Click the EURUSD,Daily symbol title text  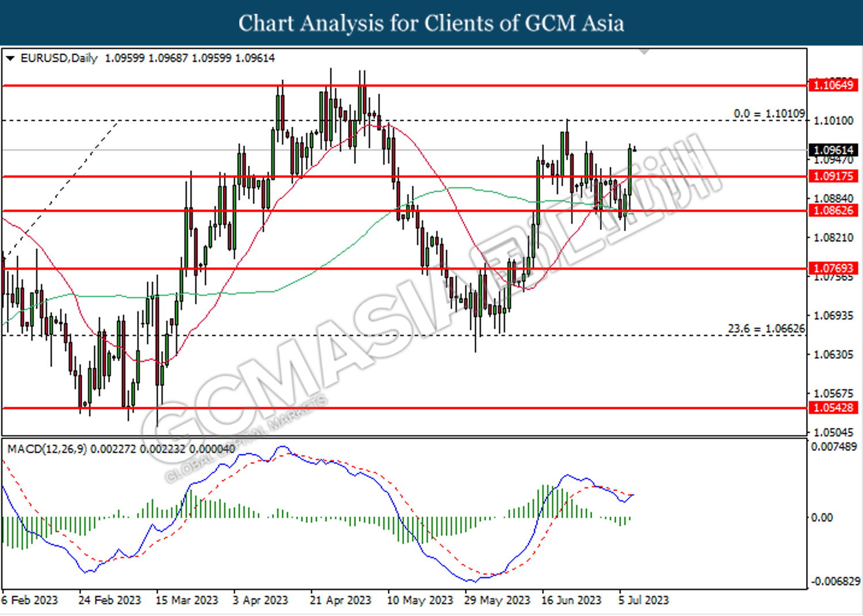coord(59,58)
